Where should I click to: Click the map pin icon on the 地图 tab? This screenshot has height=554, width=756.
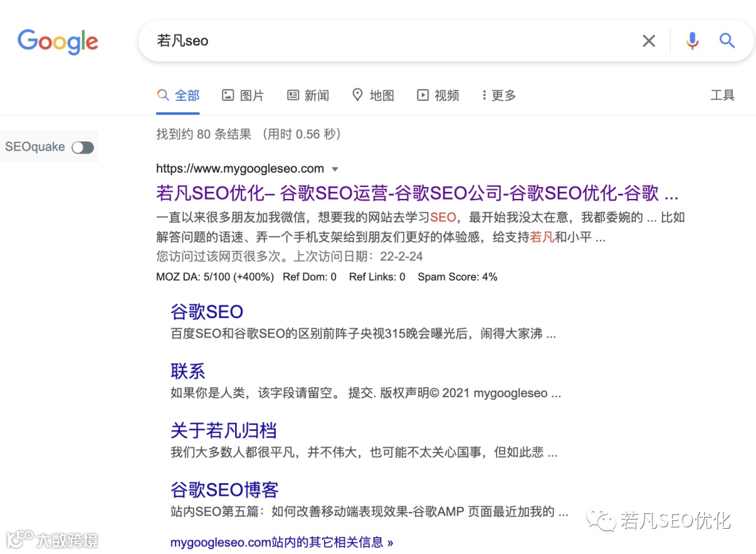coord(357,95)
